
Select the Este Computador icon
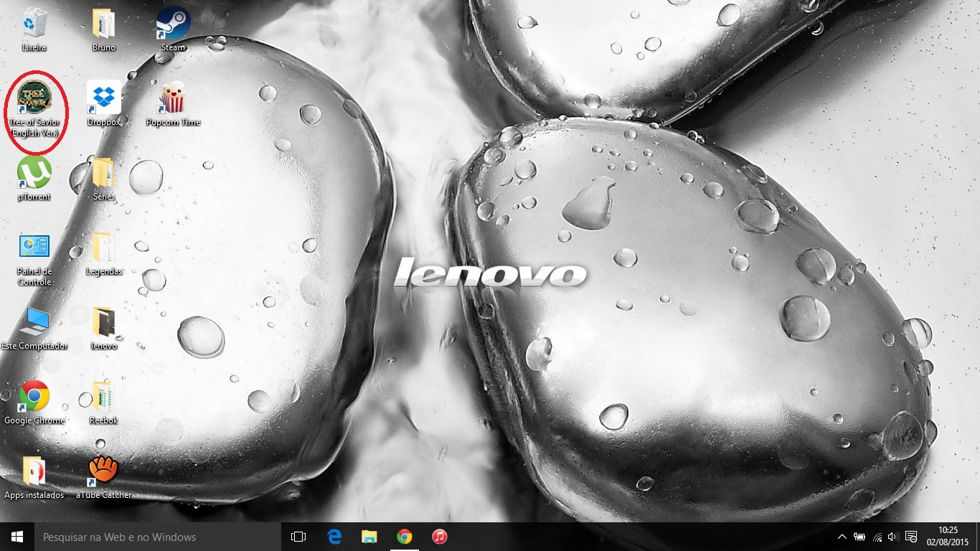click(34, 322)
